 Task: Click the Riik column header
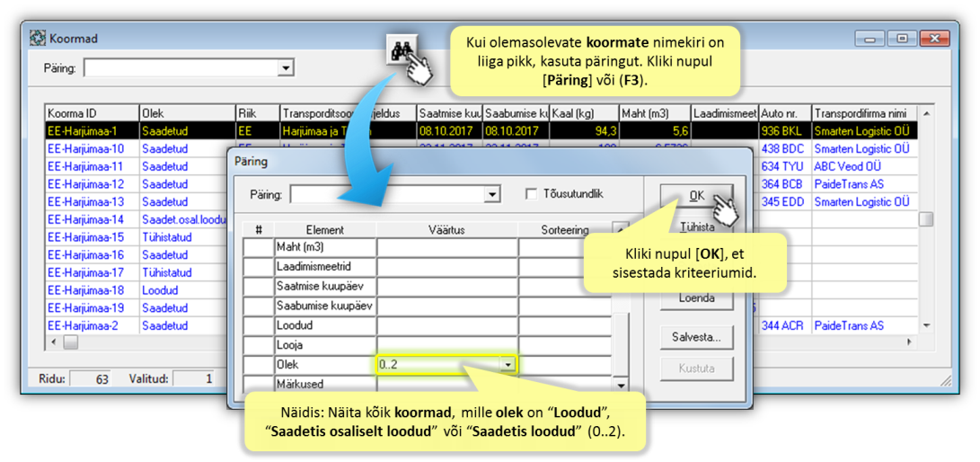pos(258,112)
